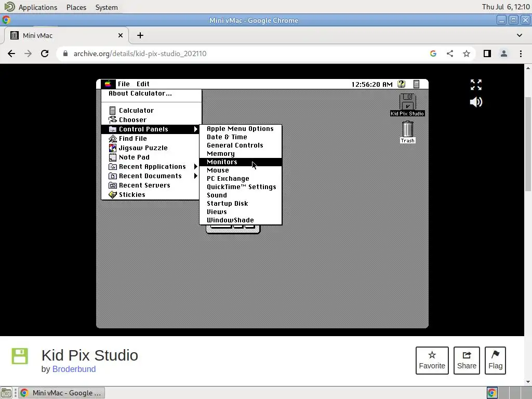Bookmark this page with the star
The width and height of the screenshot is (532, 399).
coord(467,54)
